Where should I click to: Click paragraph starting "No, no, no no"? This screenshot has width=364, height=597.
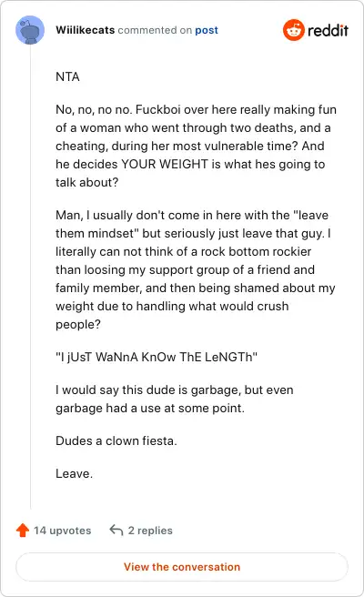196,146
